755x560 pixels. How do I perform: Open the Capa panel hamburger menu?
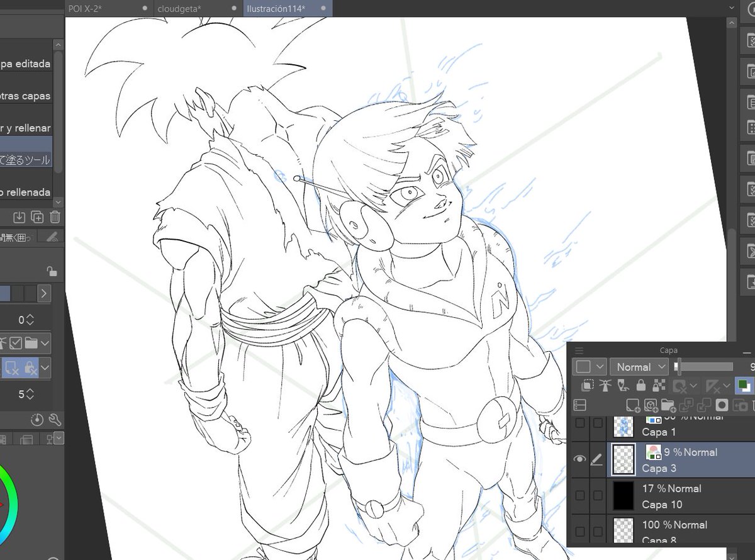[x=579, y=350]
